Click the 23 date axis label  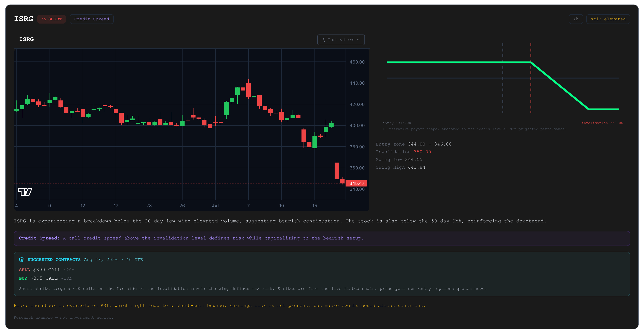[x=149, y=206]
